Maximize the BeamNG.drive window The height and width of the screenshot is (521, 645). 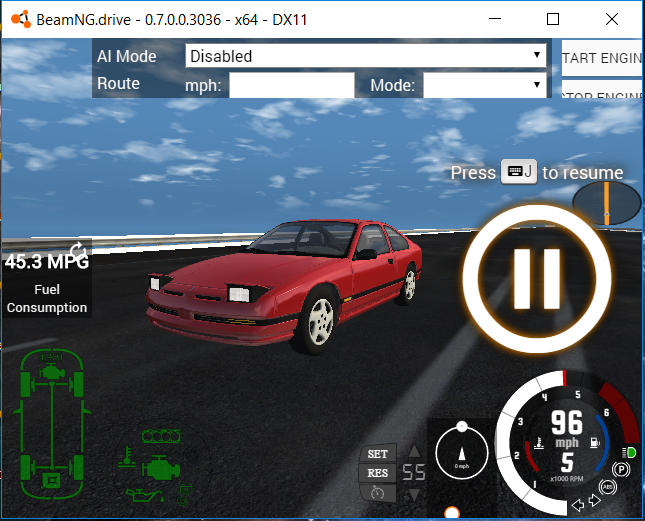[x=553, y=19]
